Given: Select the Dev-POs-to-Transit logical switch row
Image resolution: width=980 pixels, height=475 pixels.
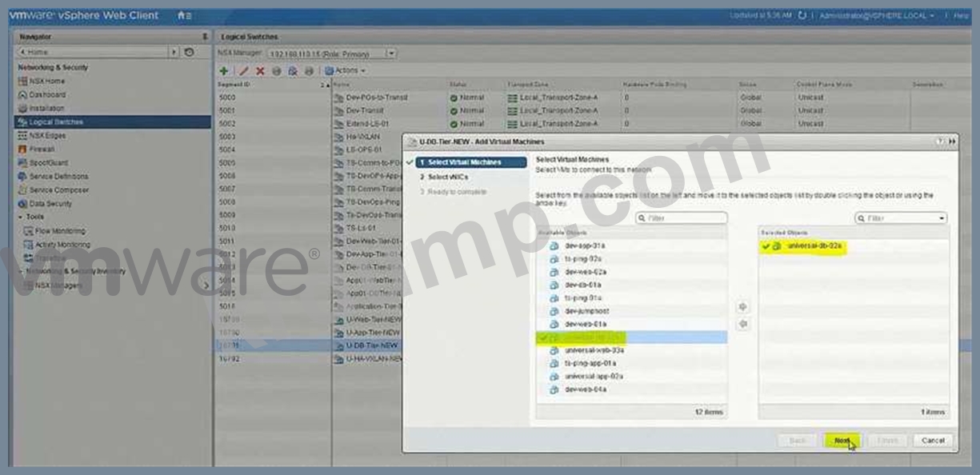Looking at the screenshot, I should click(x=594, y=98).
